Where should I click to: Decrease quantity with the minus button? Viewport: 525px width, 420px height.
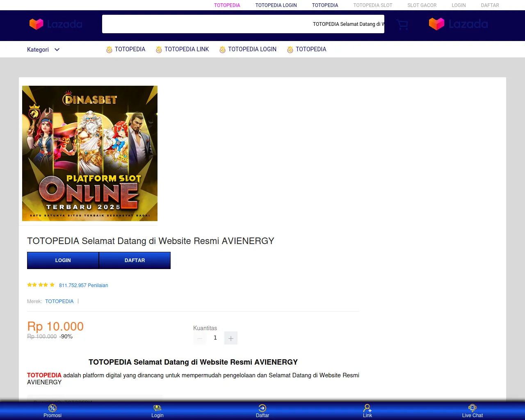click(x=200, y=338)
